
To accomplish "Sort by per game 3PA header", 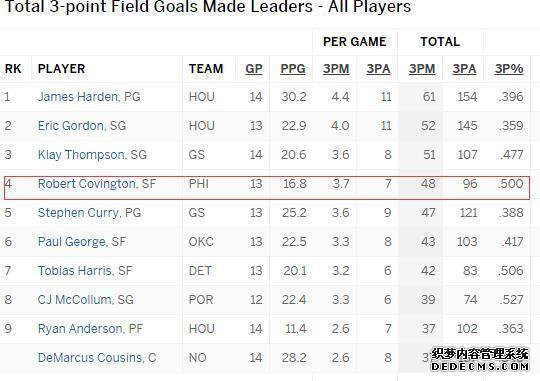I will click(378, 69).
